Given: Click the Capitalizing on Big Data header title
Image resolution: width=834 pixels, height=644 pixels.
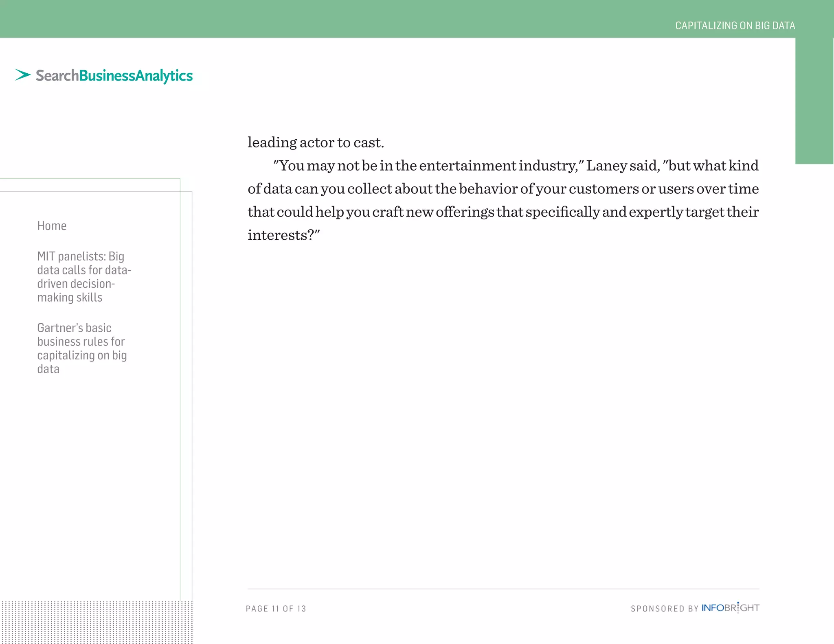Looking at the screenshot, I should pos(735,26).
